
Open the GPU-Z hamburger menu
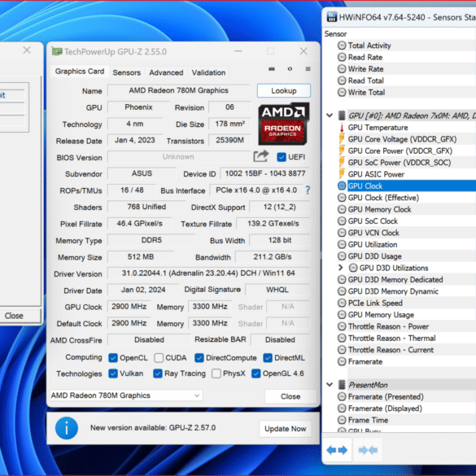(308, 69)
